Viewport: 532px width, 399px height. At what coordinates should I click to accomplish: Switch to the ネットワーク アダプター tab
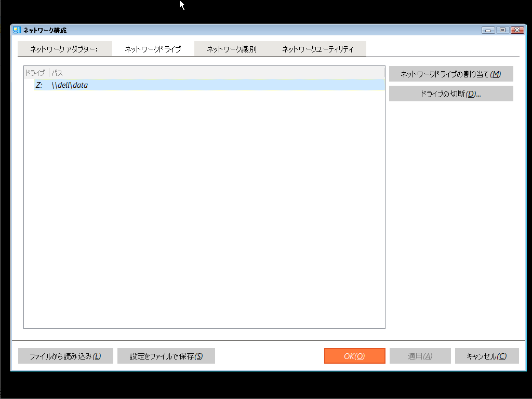[64, 48]
